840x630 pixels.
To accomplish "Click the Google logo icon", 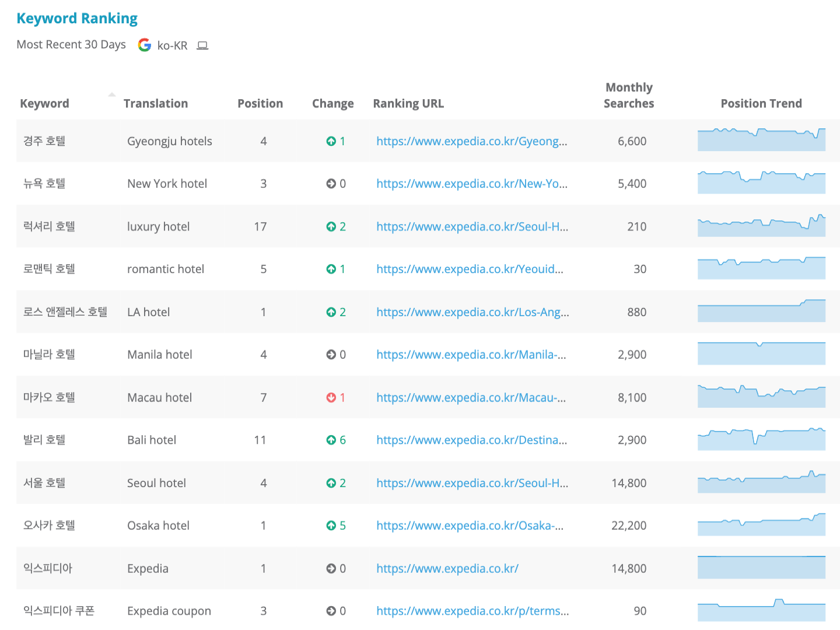I will [x=144, y=45].
